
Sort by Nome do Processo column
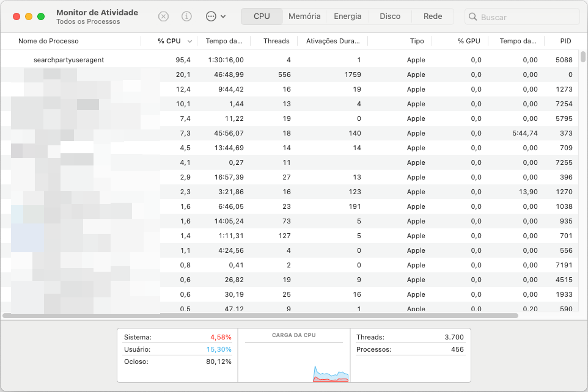[x=49, y=41]
